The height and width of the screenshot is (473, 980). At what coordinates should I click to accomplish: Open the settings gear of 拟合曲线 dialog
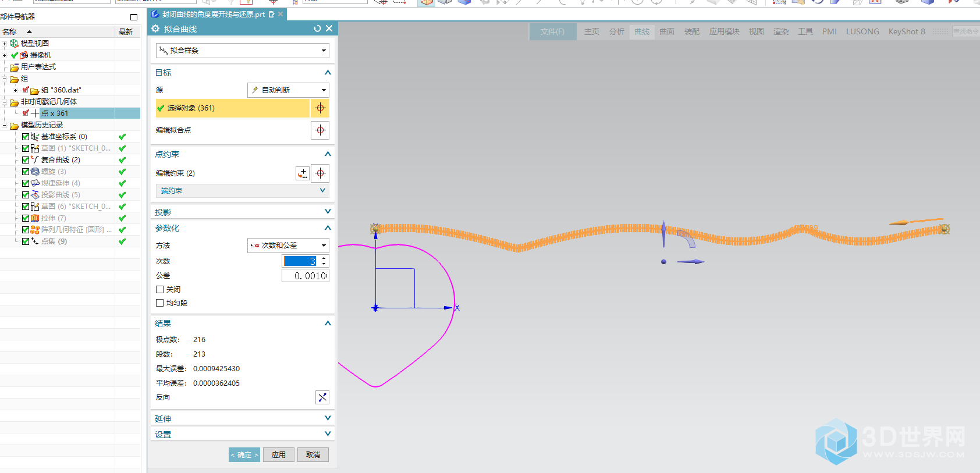pyautogui.click(x=155, y=29)
